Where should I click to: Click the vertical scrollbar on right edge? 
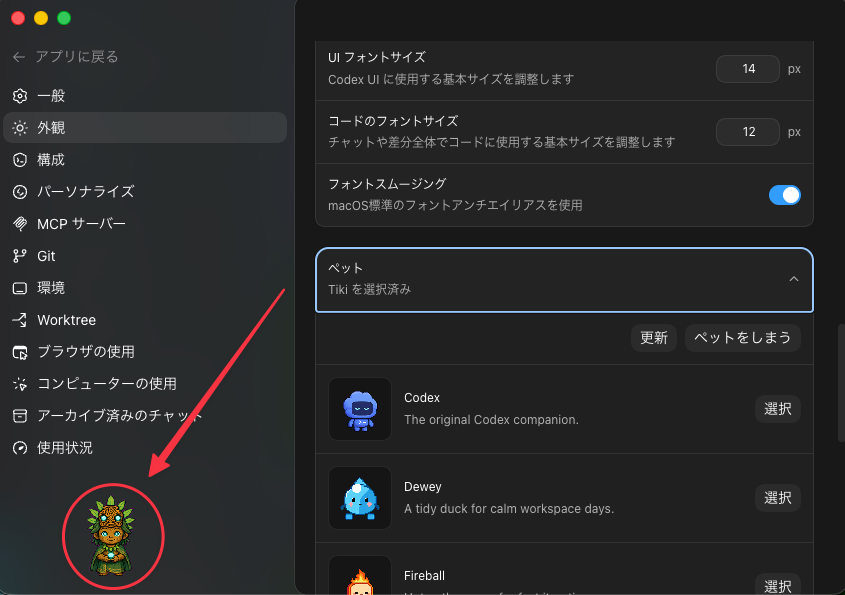(x=841, y=383)
